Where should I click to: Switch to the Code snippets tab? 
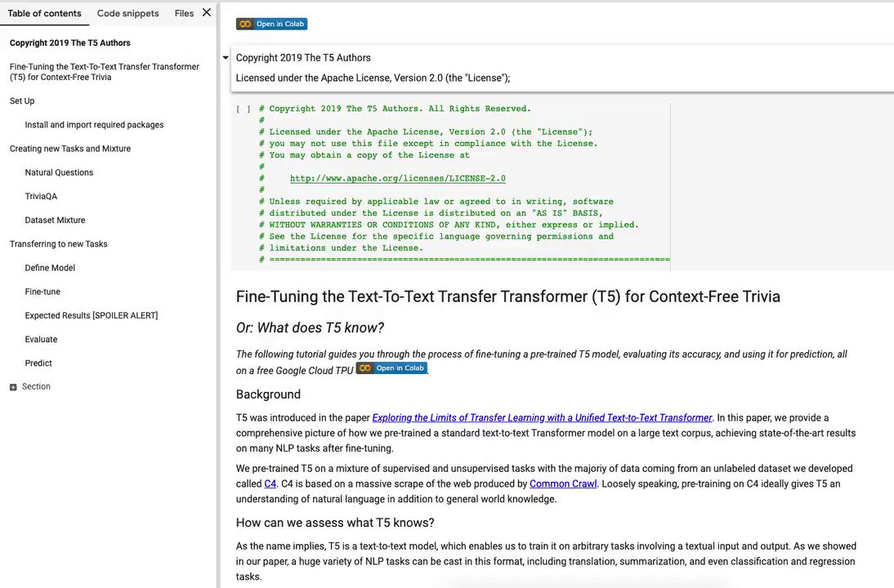pyautogui.click(x=127, y=13)
